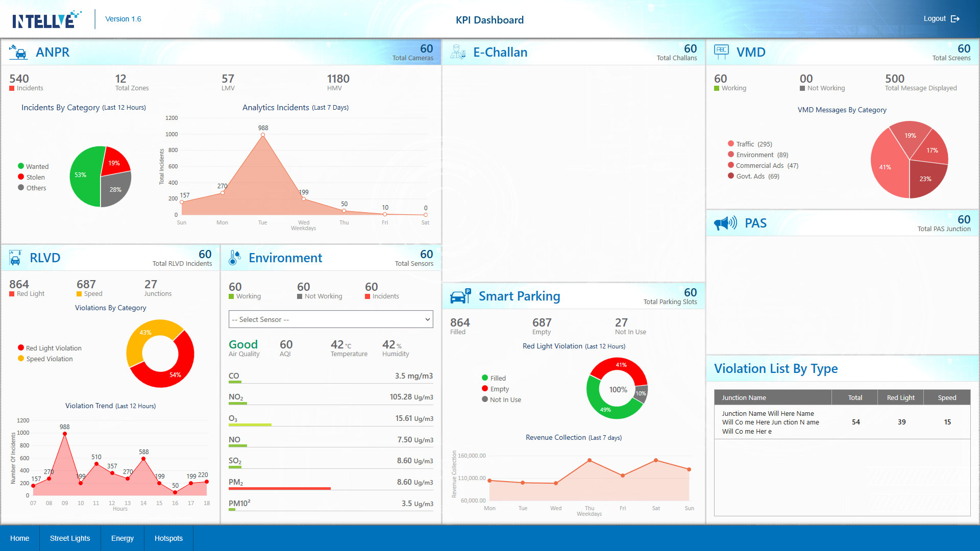Viewport: 980px width, 551px height.
Task: Click the Environment thermometer icon
Action: click(x=234, y=258)
